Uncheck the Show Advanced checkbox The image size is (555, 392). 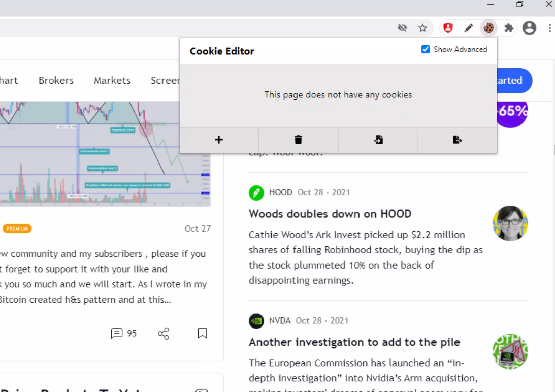point(426,49)
